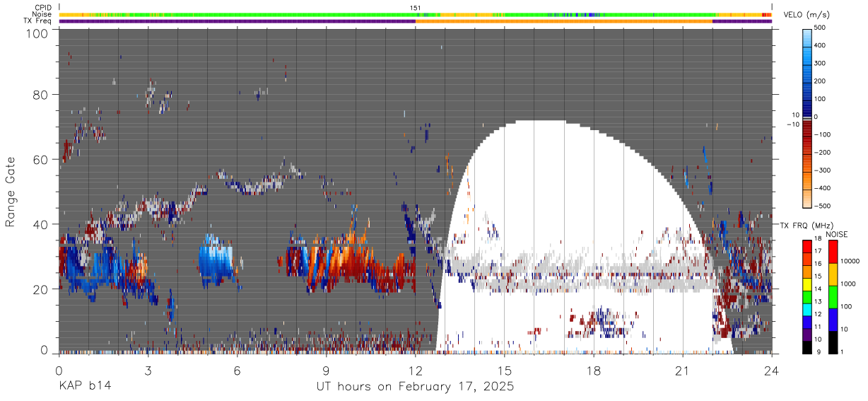The width and height of the screenshot is (868, 401).
Task: Click the TX FRQ (MHz) legend title
Action: coord(807,225)
